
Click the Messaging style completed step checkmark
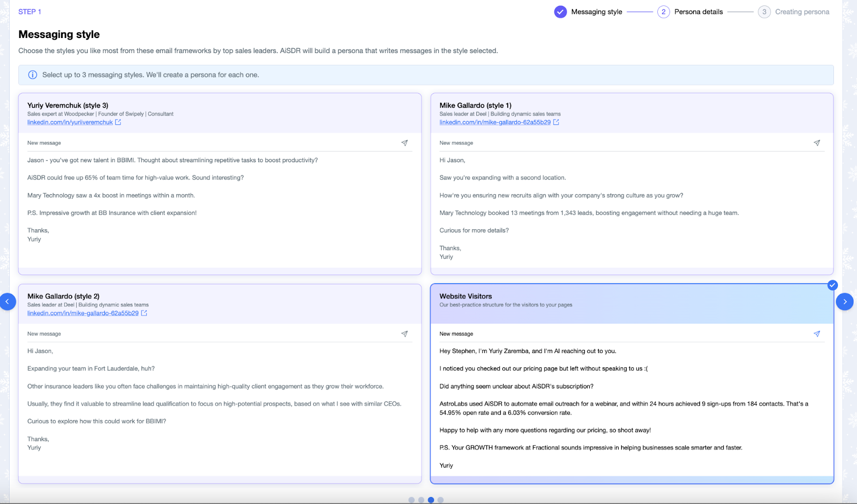pyautogui.click(x=560, y=12)
